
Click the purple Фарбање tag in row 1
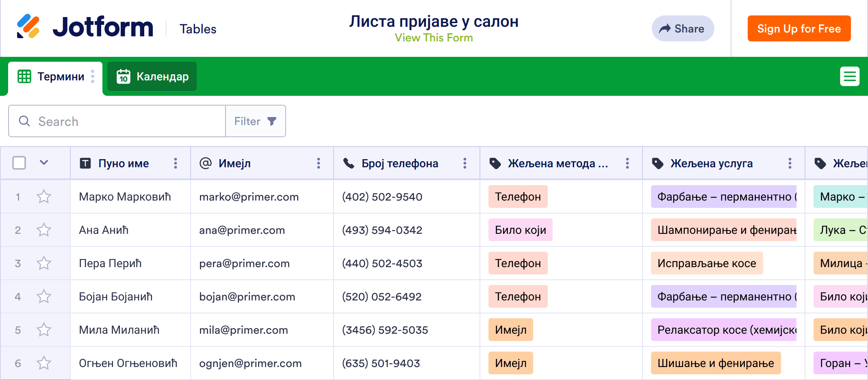[723, 197]
